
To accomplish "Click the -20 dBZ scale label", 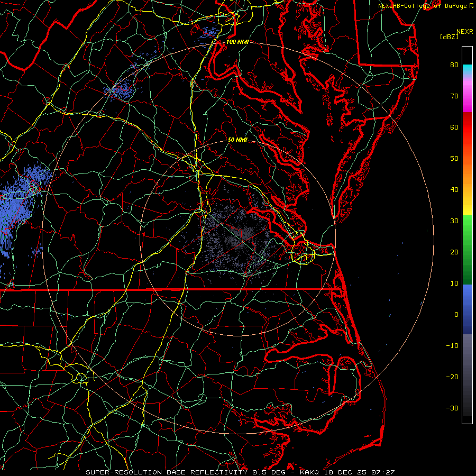I will click(x=452, y=377).
